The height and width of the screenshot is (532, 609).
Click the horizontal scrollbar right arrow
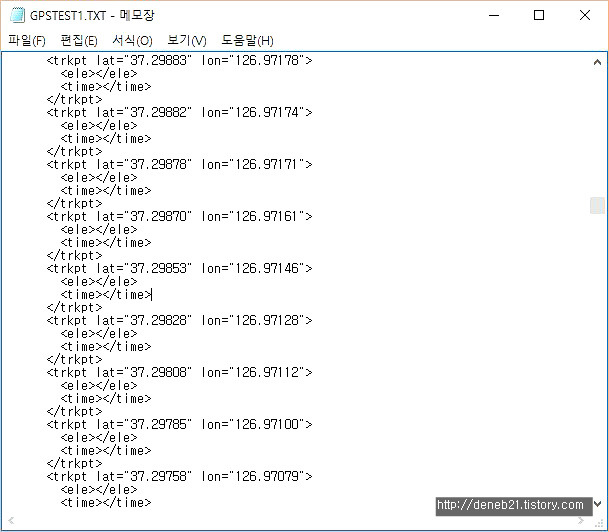pos(581,520)
